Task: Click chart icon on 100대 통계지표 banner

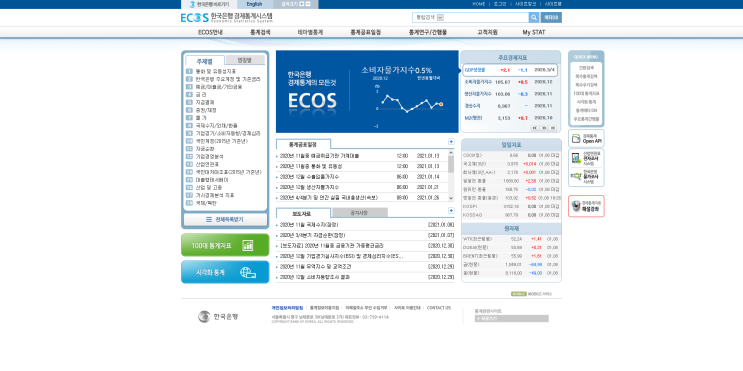Action: [x=248, y=245]
